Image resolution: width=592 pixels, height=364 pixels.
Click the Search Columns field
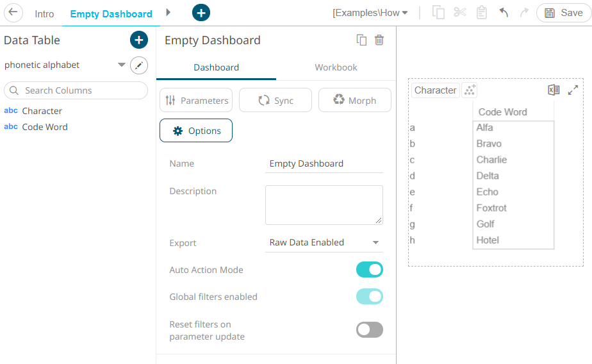[x=76, y=90]
